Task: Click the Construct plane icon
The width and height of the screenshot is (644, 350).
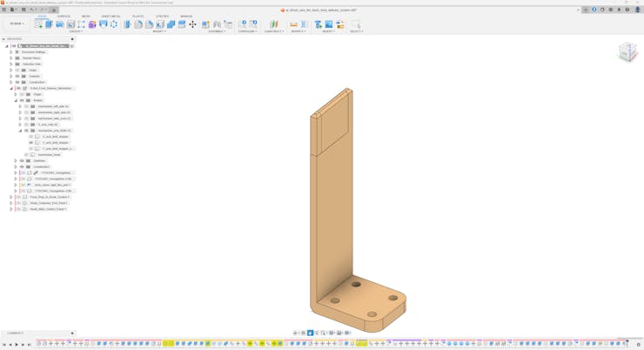Action: tap(273, 24)
